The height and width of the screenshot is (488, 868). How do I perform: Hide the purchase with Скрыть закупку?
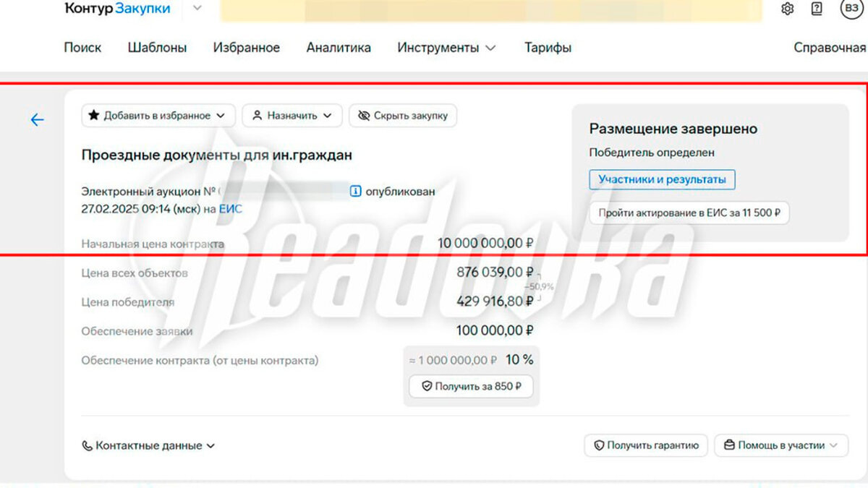tap(403, 116)
